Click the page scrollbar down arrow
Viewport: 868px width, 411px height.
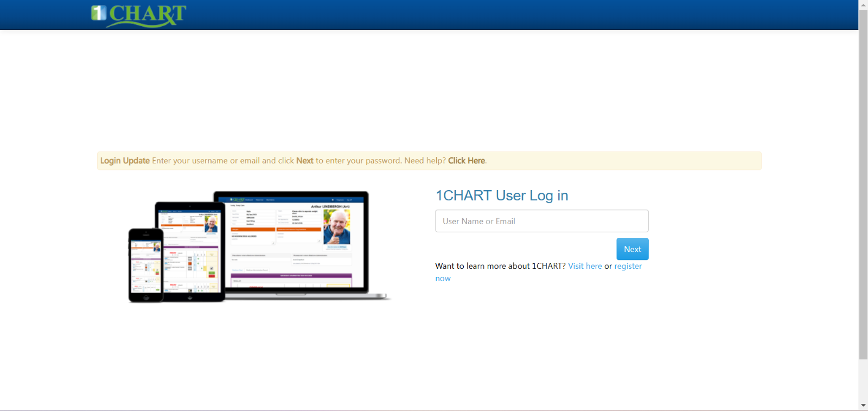tap(863, 406)
